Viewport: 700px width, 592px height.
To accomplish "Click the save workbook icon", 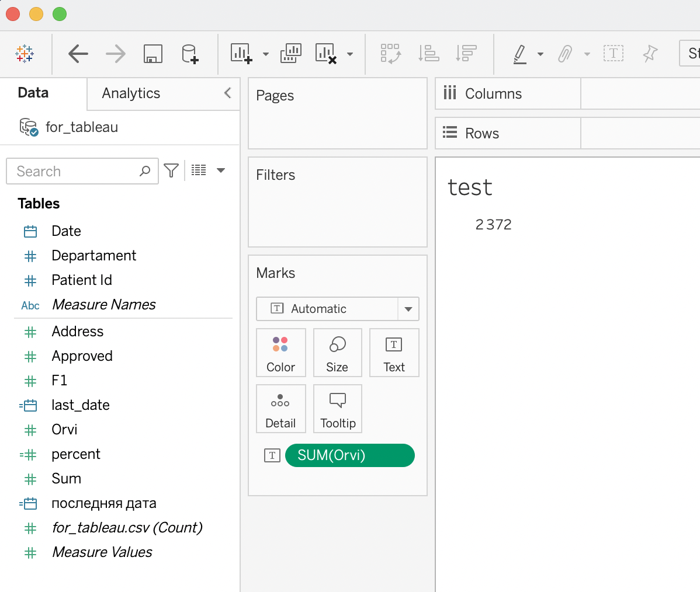I will pos(153,54).
